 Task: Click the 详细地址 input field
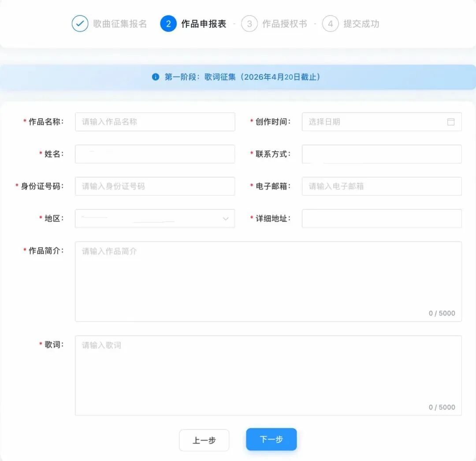382,219
